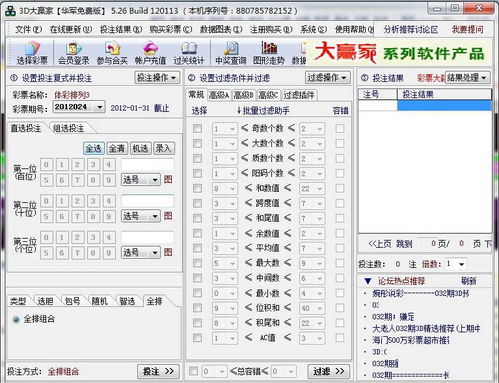Enable the 奇数个数 filter checkbox

pyautogui.click(x=197, y=128)
